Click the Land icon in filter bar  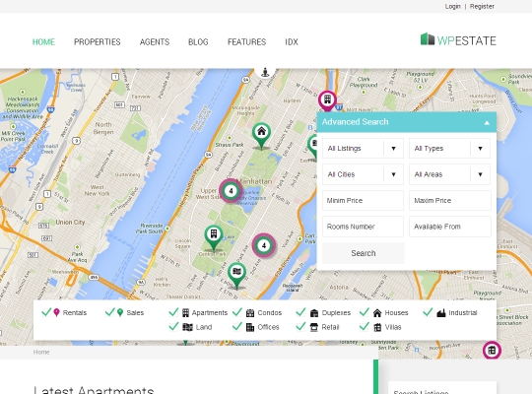point(187,327)
